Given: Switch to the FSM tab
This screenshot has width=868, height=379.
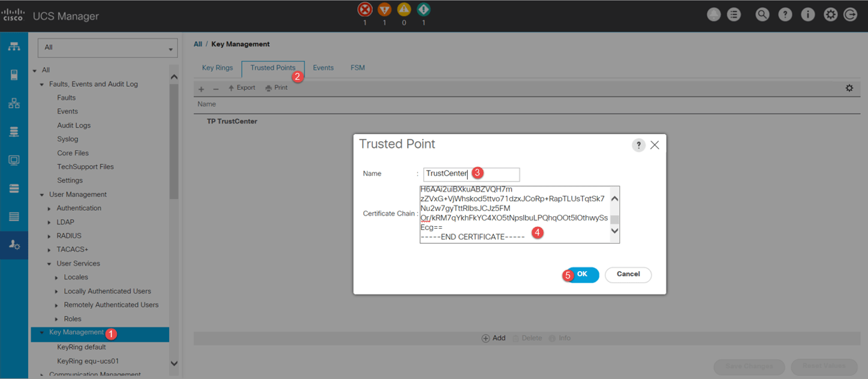Looking at the screenshot, I should [x=357, y=68].
